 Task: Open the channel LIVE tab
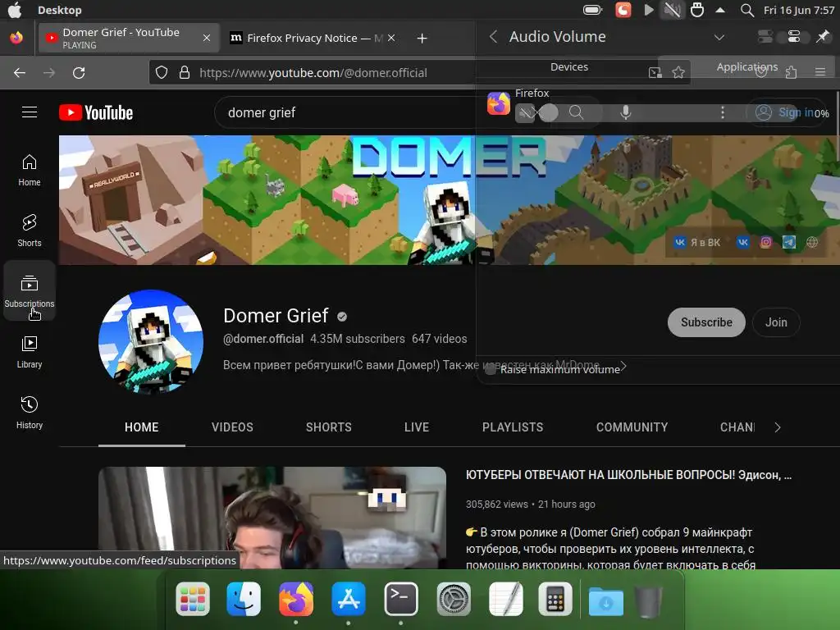tap(416, 427)
